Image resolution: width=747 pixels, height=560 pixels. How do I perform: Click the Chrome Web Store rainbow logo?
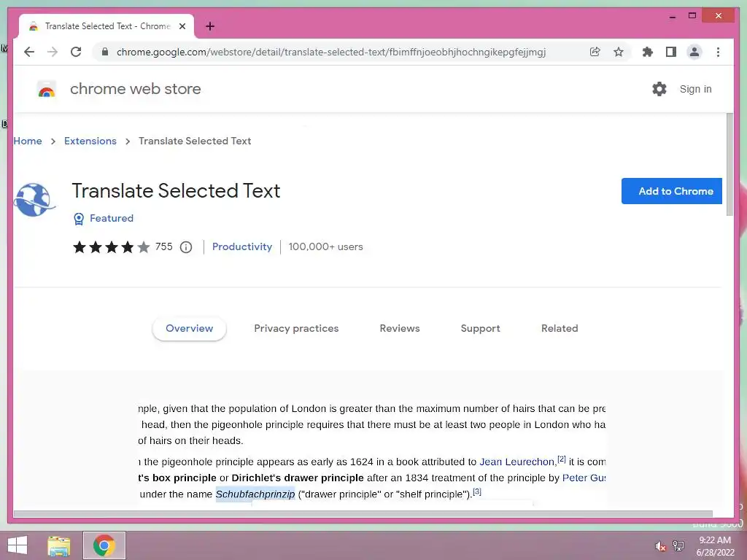point(47,89)
